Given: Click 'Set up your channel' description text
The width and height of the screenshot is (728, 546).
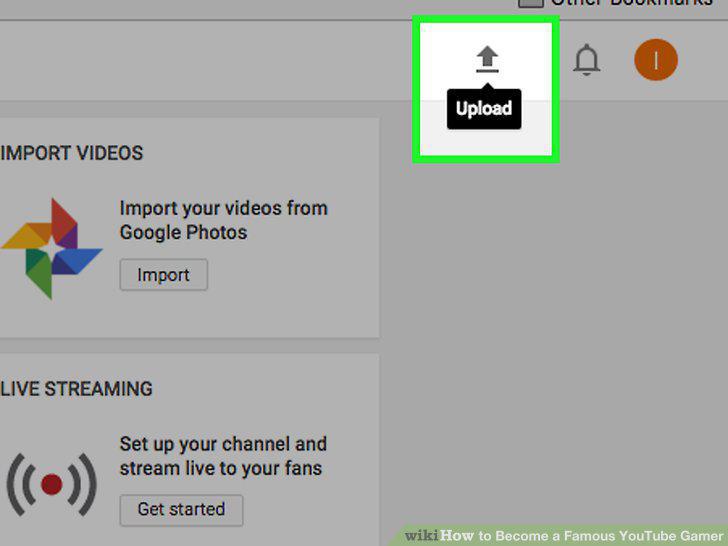Looking at the screenshot, I should 223,456.
